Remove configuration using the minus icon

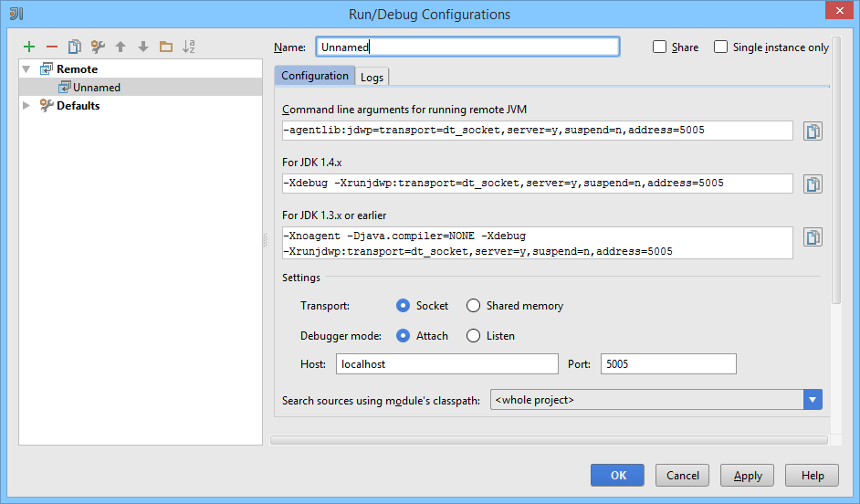tap(51, 47)
